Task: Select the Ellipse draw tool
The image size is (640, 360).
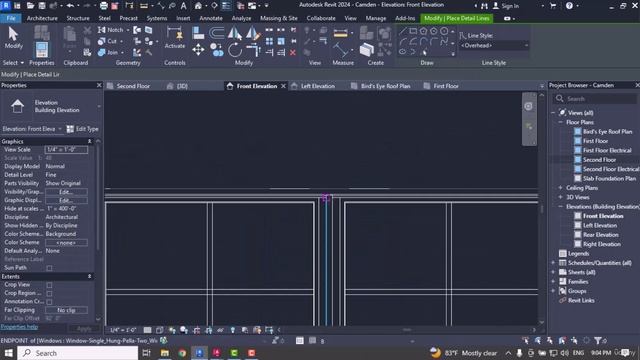Action: [403, 51]
